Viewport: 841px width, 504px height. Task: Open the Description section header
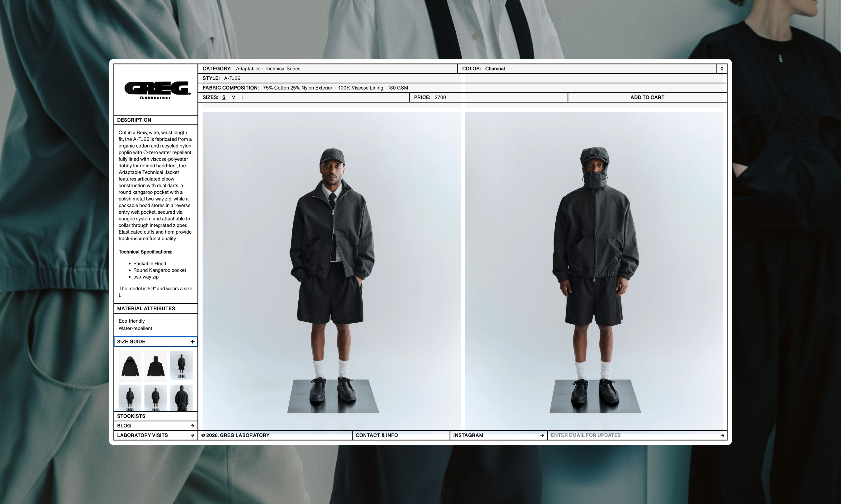tap(134, 120)
